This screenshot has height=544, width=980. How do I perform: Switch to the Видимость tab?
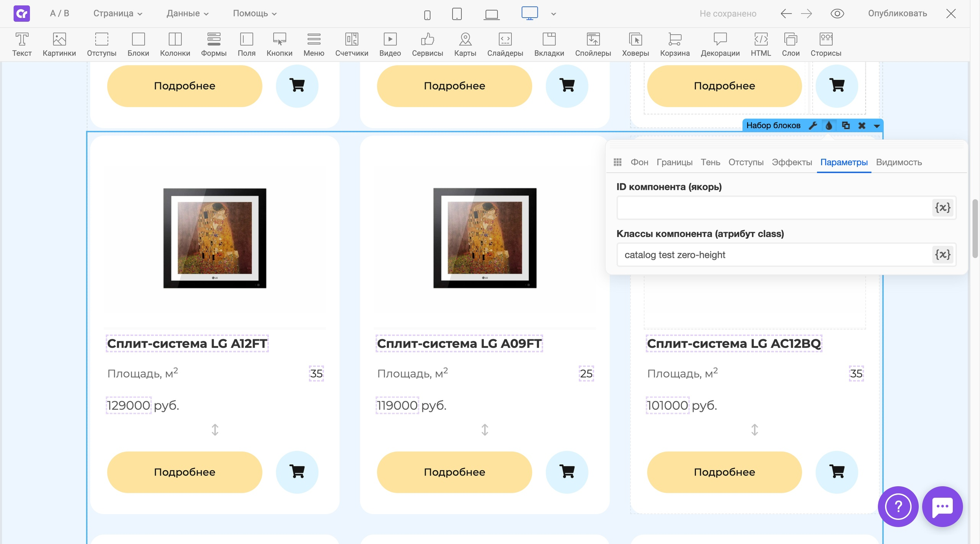coord(899,162)
